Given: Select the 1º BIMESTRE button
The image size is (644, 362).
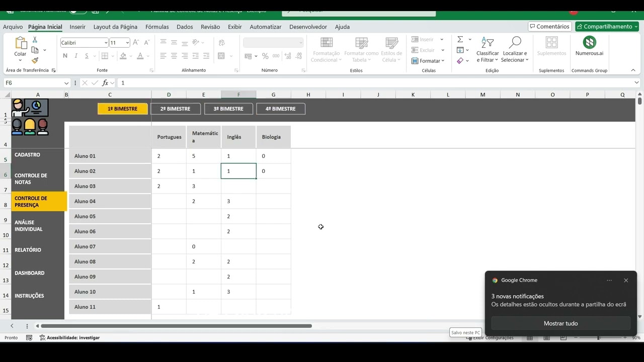Looking at the screenshot, I should [122, 109].
